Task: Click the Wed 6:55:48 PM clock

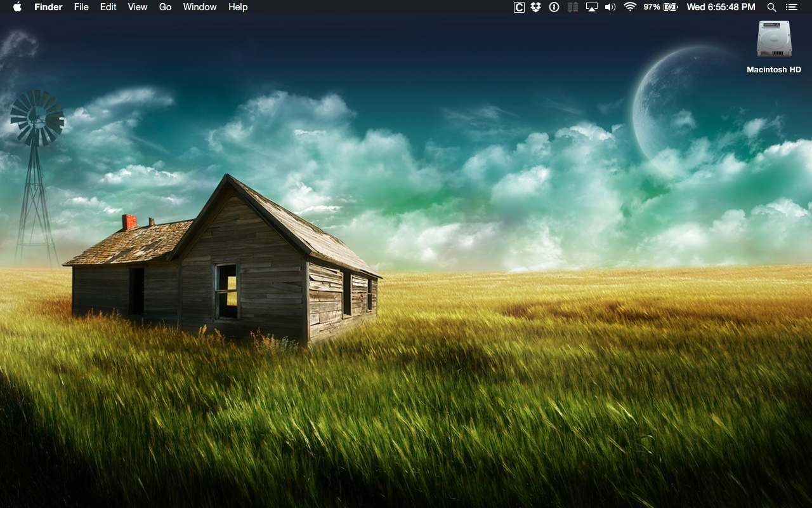Action: (721, 7)
